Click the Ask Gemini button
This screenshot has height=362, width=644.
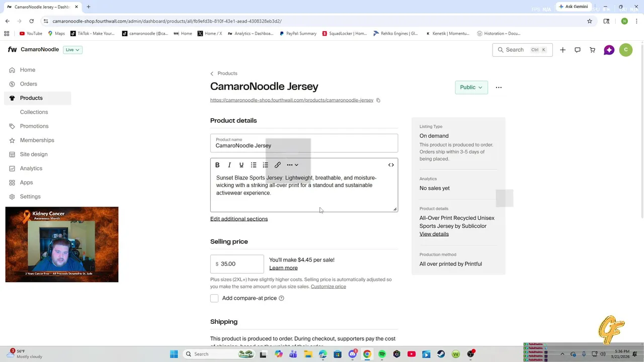click(x=573, y=7)
